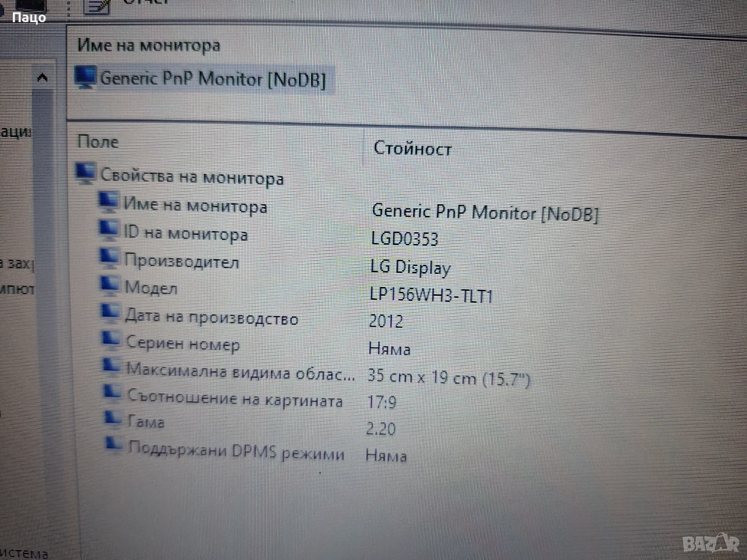Click the Име на монитора list column header
747x560 pixels.
click(x=149, y=45)
